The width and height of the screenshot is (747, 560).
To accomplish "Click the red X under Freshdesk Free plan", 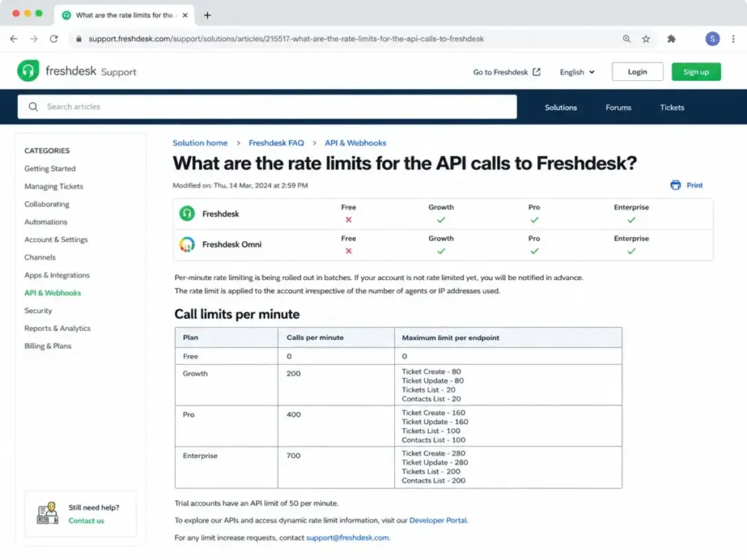I will tap(349, 220).
